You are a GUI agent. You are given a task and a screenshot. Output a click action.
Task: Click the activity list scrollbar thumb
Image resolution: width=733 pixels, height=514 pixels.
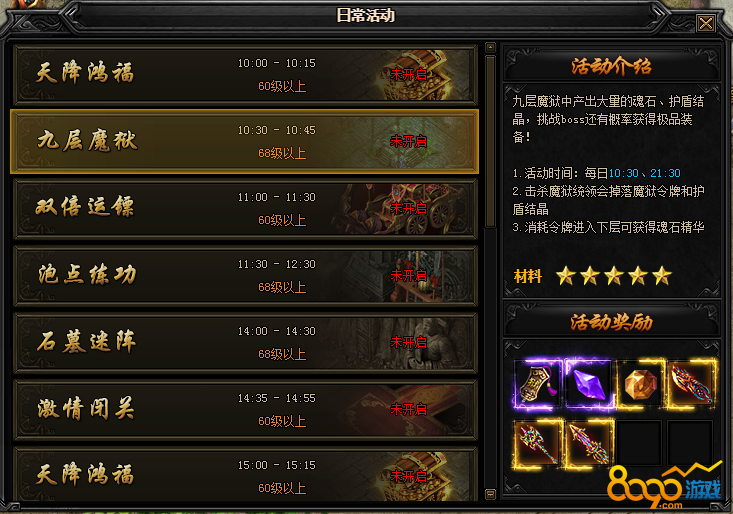[x=490, y=142]
